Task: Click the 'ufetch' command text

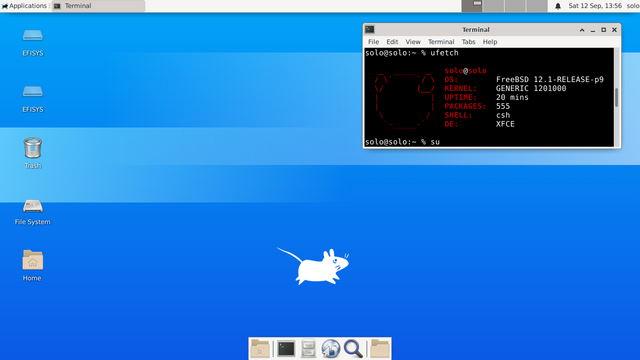Action: [444, 53]
